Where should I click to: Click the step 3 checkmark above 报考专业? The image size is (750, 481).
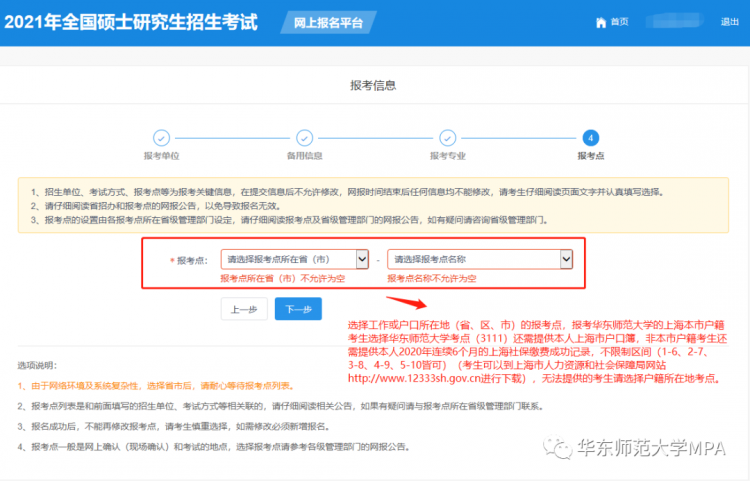pyautogui.click(x=447, y=138)
